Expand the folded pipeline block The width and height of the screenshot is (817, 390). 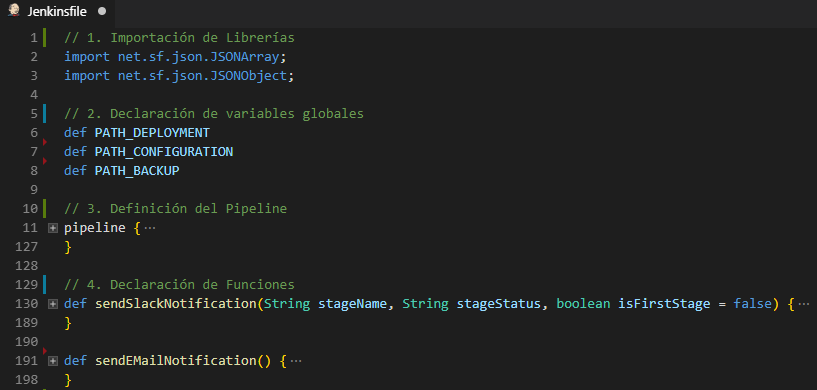(x=53, y=228)
